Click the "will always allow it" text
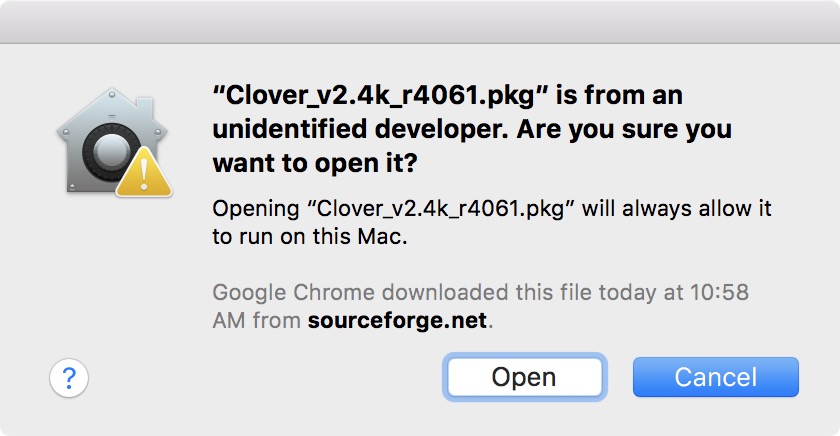The width and height of the screenshot is (840, 436). tap(677, 208)
